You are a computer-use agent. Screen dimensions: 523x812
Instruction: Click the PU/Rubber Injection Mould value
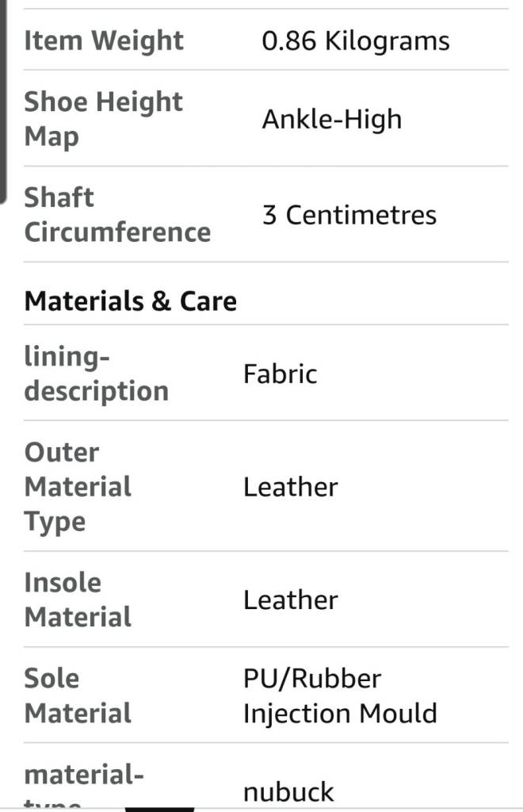(x=340, y=695)
